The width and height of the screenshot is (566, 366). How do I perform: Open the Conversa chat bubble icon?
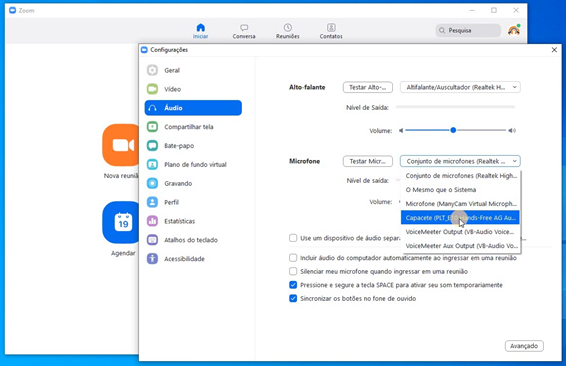click(244, 27)
